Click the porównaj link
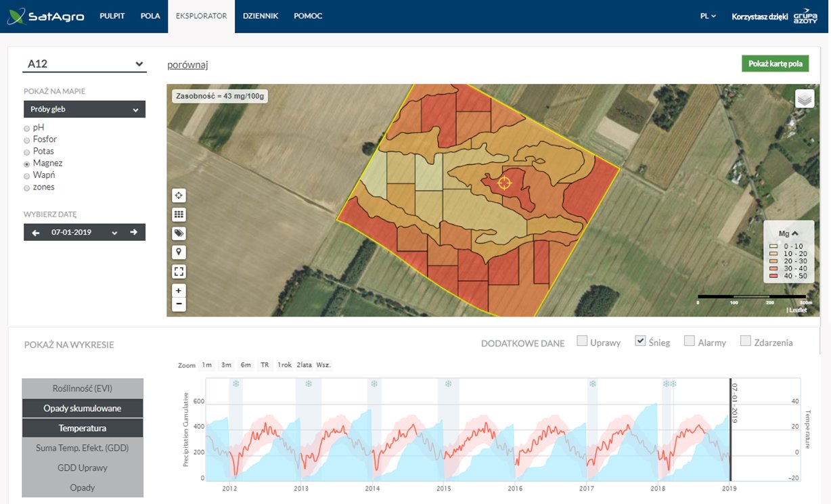The width and height of the screenshot is (831, 504). [x=187, y=65]
